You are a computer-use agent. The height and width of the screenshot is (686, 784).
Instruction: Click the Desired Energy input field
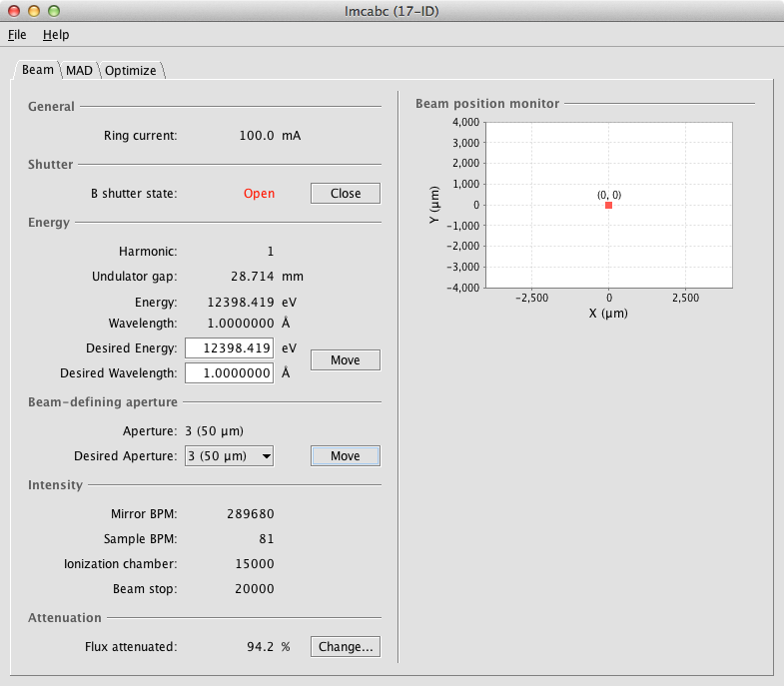tap(230, 348)
